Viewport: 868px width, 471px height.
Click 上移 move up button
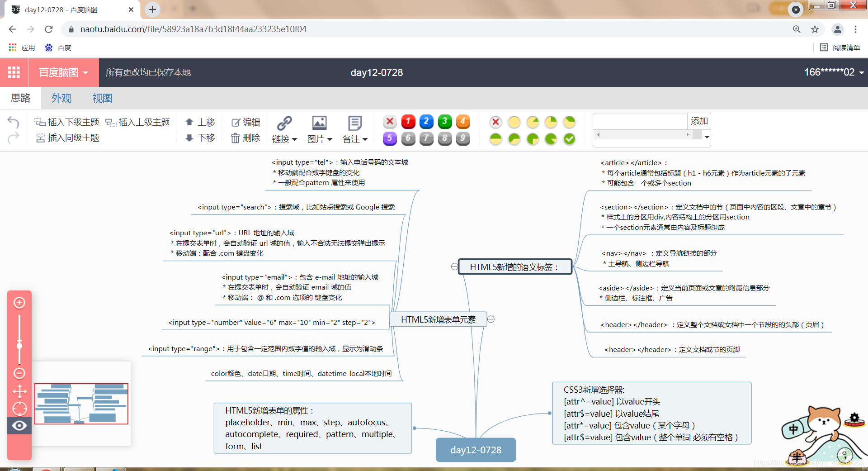[200, 122]
